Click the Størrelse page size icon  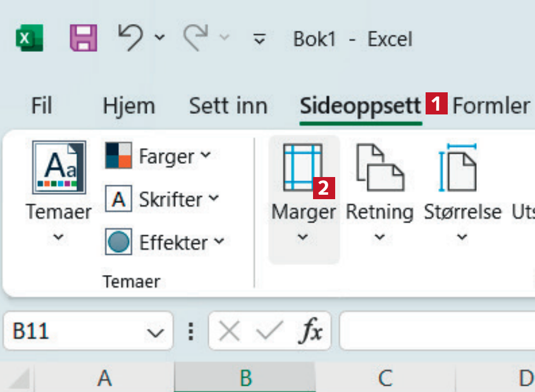[x=462, y=168]
